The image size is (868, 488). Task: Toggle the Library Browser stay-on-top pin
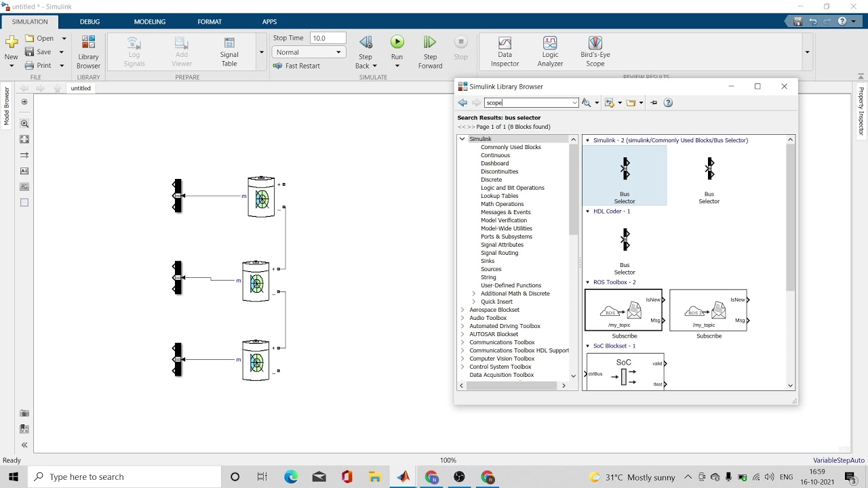(654, 103)
